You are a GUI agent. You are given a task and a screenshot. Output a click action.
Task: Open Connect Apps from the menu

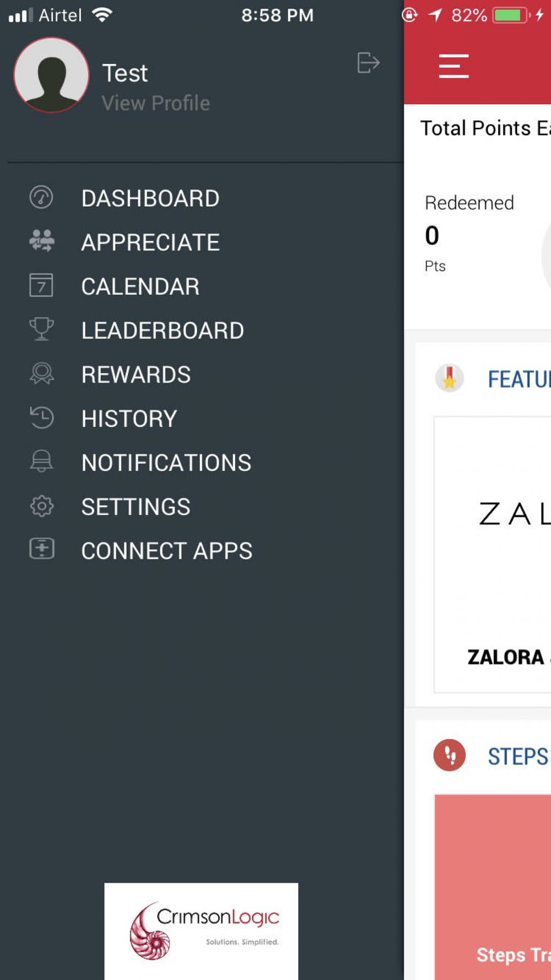pyautogui.click(x=166, y=551)
